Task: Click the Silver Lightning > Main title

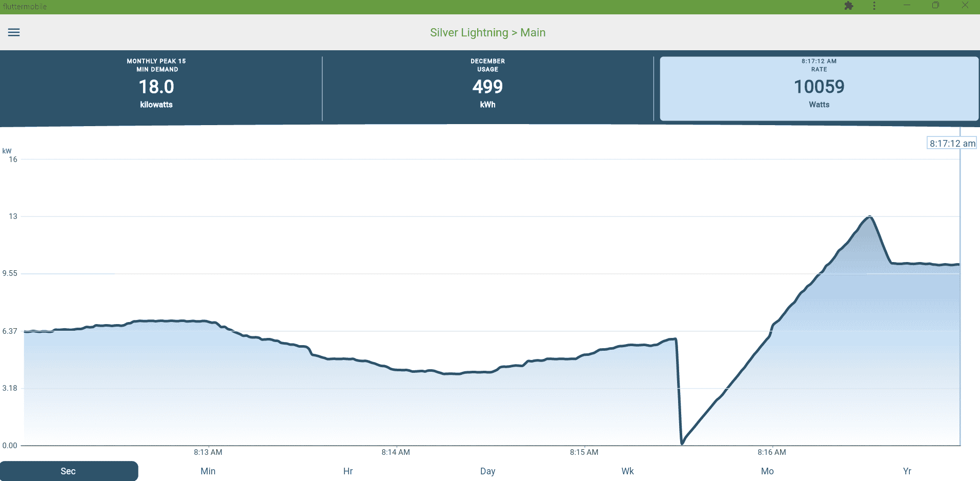Action: [487, 32]
